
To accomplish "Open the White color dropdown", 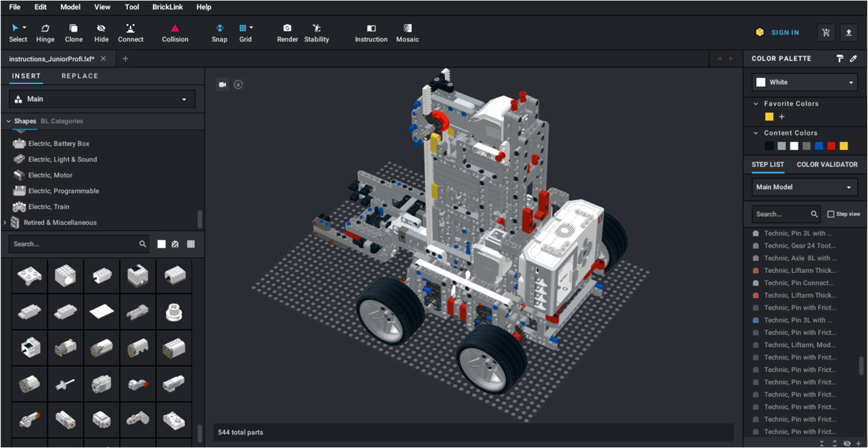I will [805, 82].
